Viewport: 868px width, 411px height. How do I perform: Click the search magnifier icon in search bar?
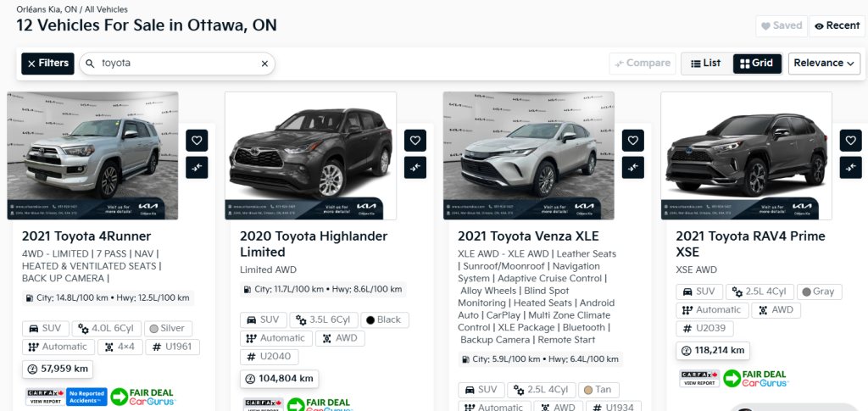(90, 64)
